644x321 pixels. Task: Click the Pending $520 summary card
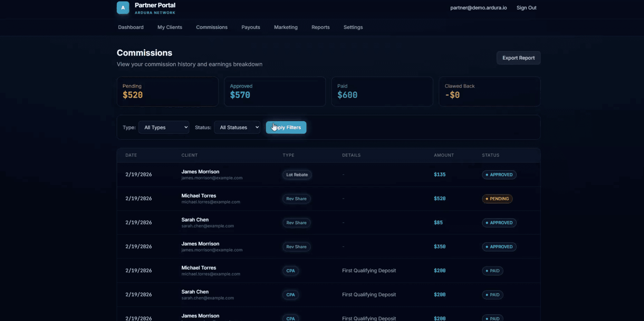(167, 91)
